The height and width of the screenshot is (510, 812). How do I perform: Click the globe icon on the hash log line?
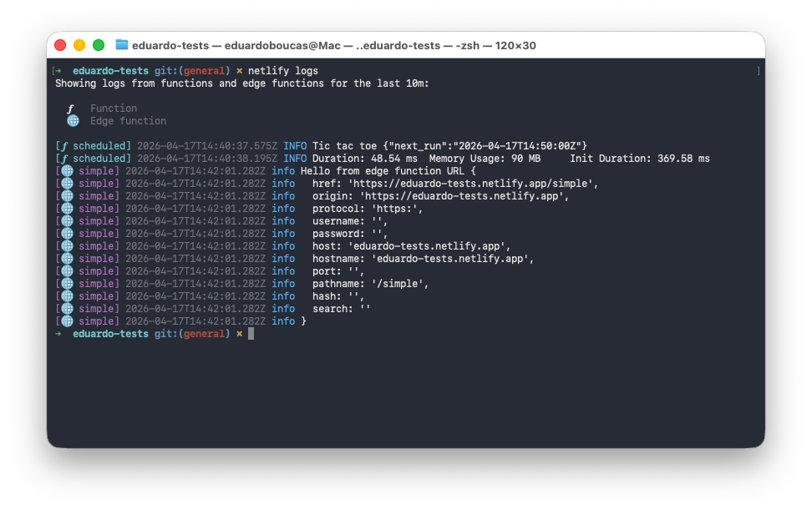[68, 296]
